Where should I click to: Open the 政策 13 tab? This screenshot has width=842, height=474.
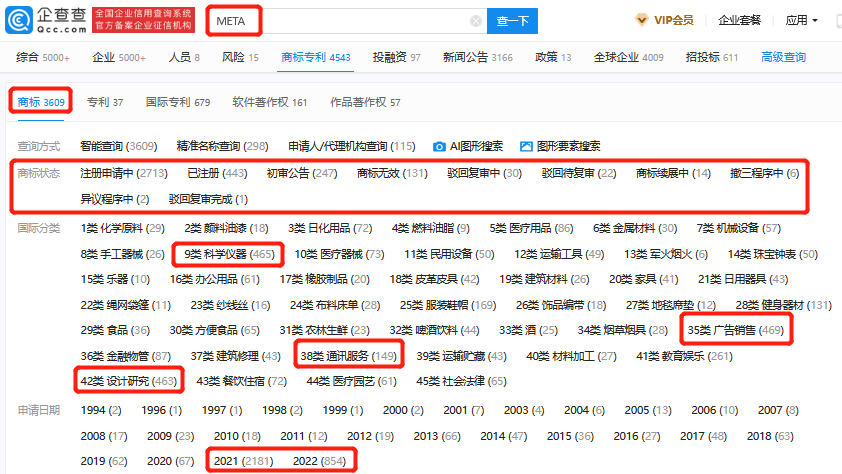pyautogui.click(x=553, y=57)
